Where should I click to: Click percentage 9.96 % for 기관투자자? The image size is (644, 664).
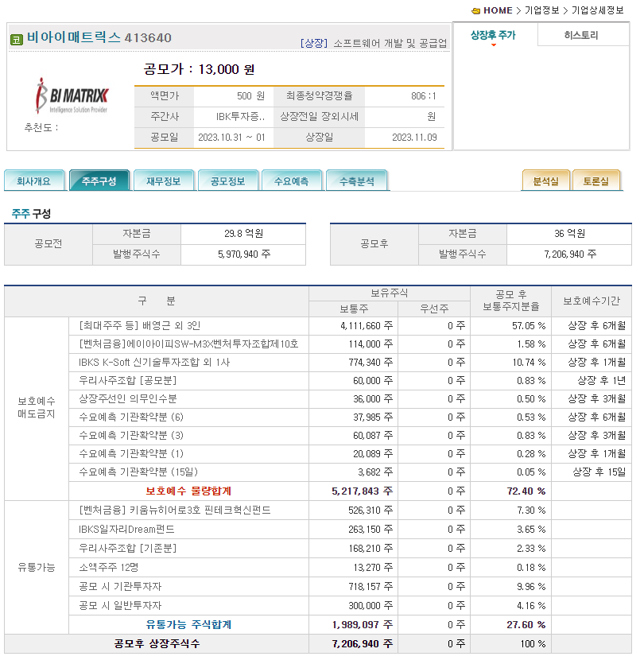(x=531, y=586)
